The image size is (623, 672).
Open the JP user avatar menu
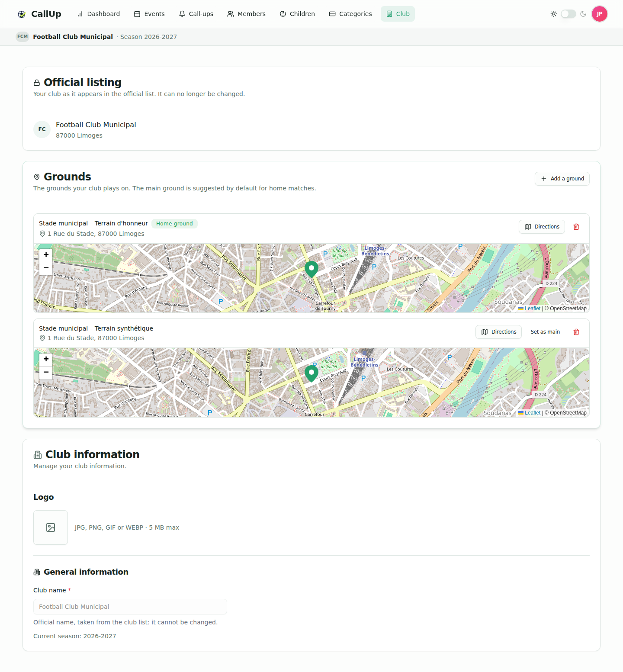pyautogui.click(x=600, y=14)
